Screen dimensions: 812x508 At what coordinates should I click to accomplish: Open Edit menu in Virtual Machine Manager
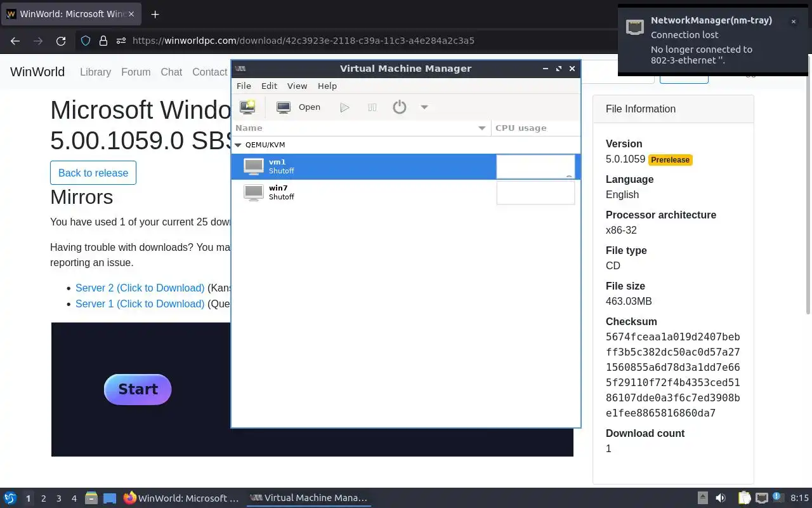[x=269, y=86]
